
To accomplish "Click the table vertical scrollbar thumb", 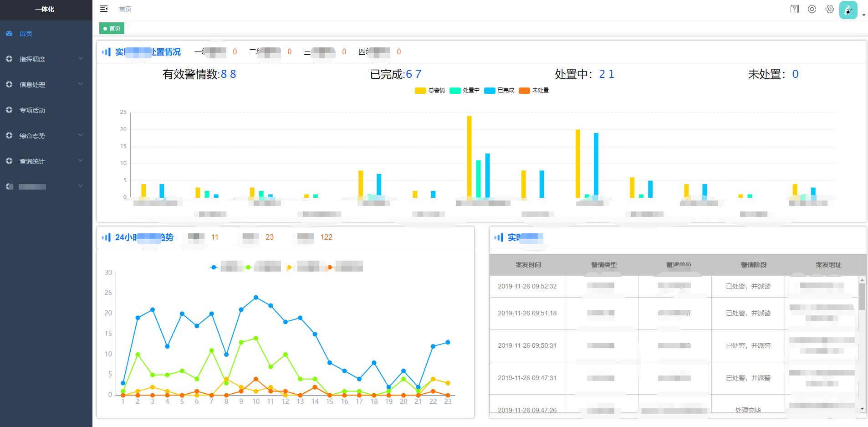I will 862,297.
